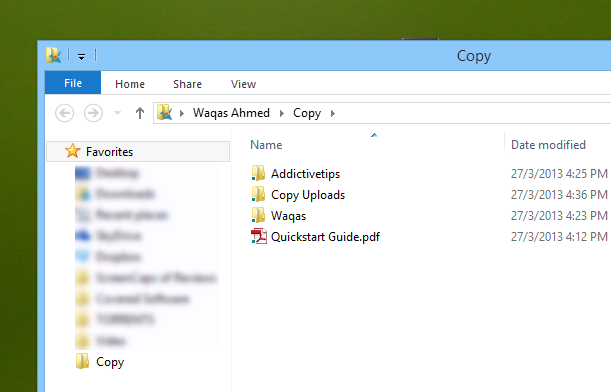Open the File menu tab
This screenshot has height=392, width=611.
click(x=73, y=83)
